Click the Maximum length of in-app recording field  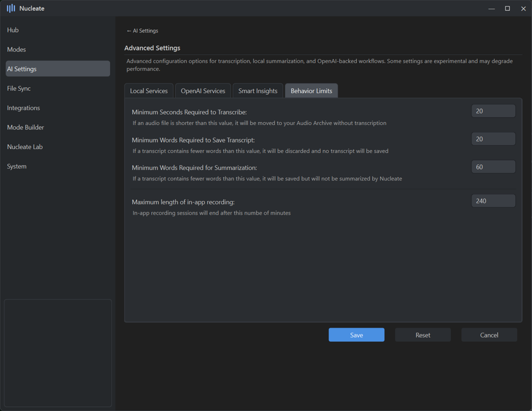click(x=493, y=201)
